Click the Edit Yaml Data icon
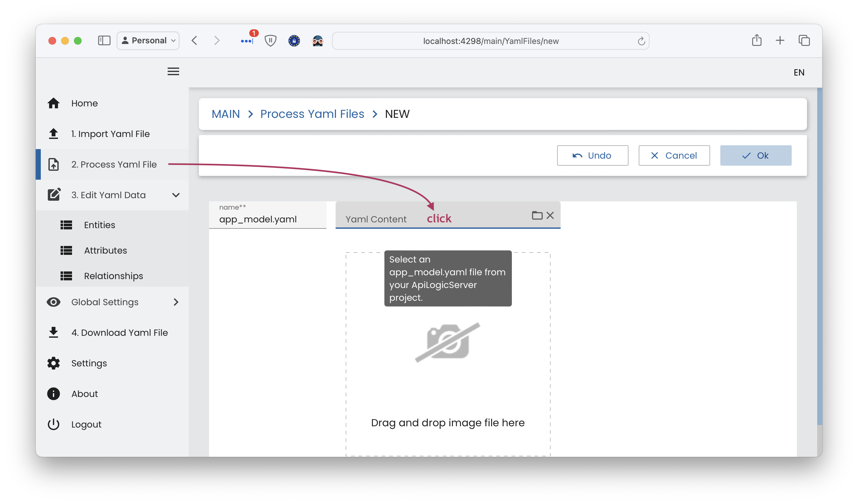The height and width of the screenshot is (504, 858). [54, 194]
